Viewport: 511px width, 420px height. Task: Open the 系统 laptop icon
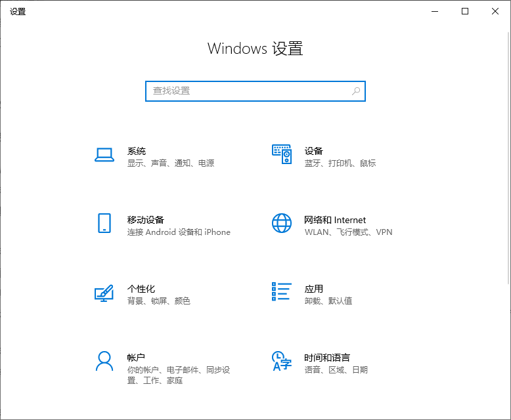pos(104,155)
